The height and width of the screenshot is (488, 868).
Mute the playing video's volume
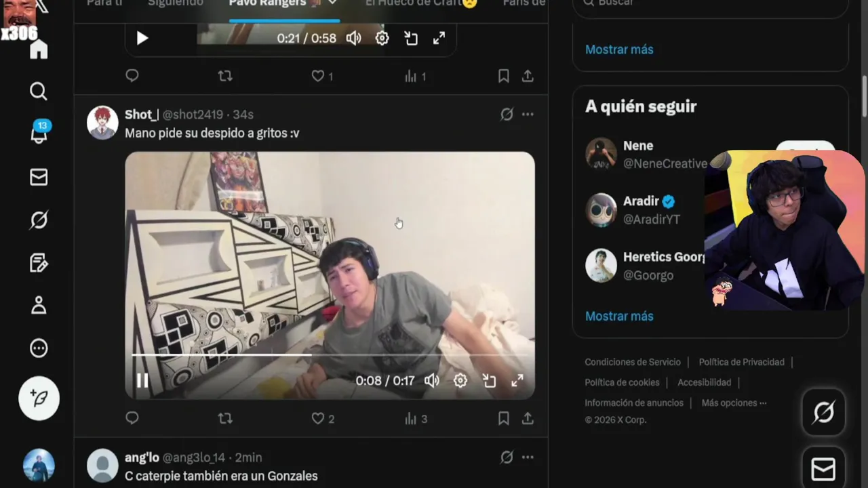pyautogui.click(x=432, y=380)
